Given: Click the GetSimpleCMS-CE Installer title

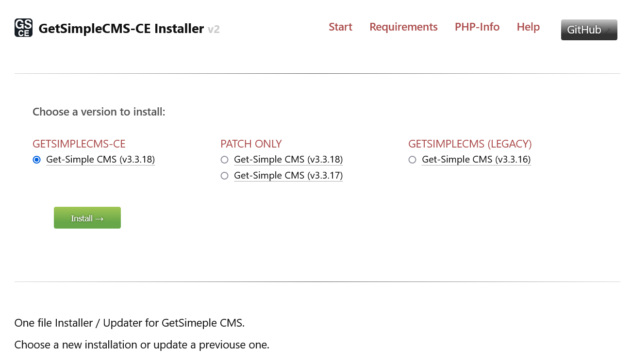Looking at the screenshot, I should pyautogui.click(x=121, y=28).
